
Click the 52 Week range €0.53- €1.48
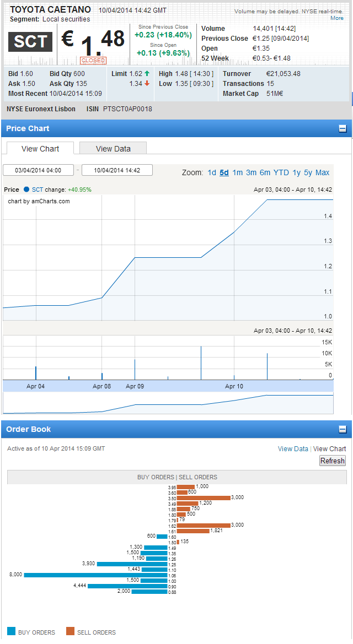[x=271, y=58]
